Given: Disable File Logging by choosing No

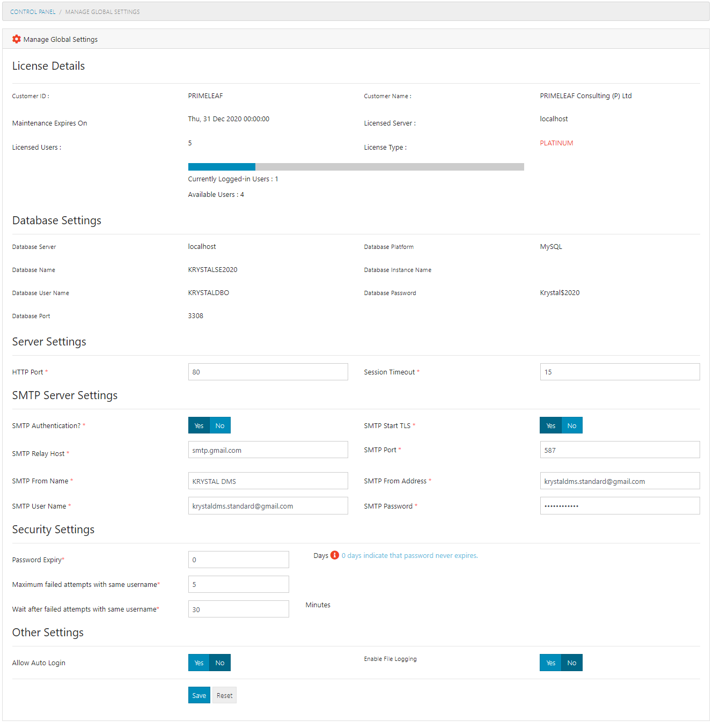Looking at the screenshot, I should 572,663.
